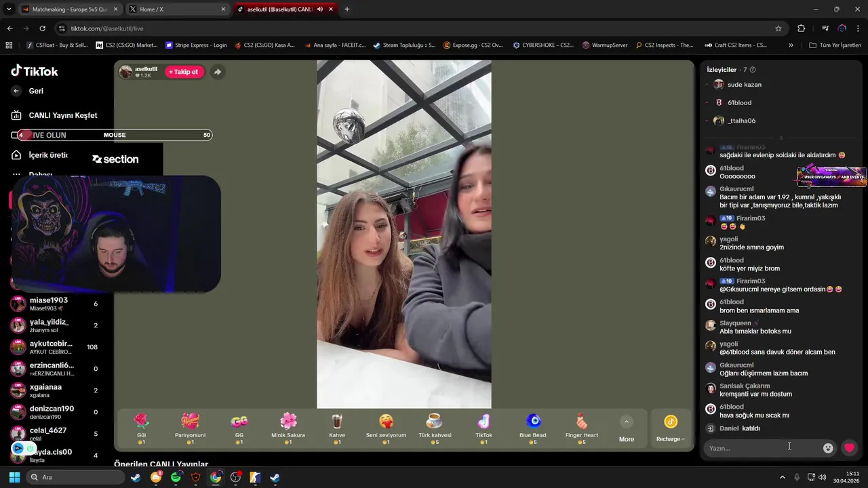This screenshot has width=868, height=488.
Task: Open the site info icon in address bar
Action: coord(62,28)
